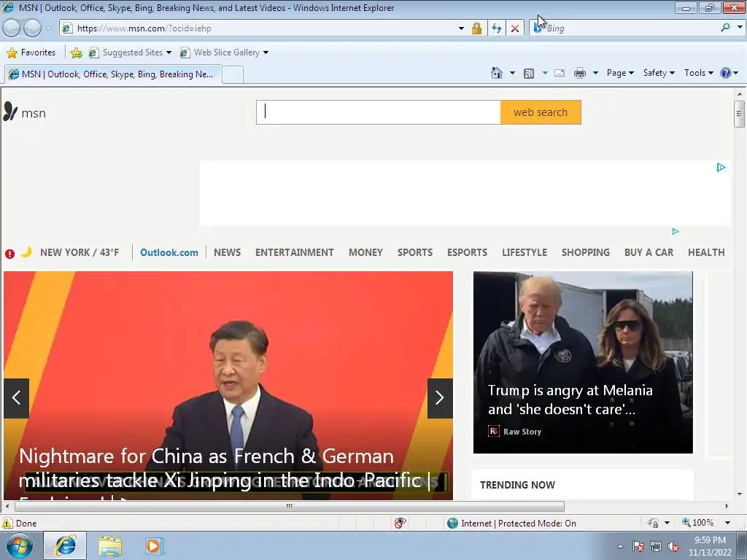Click the vertical scrollbar thumb
The height and width of the screenshot is (560, 747).
tap(740, 114)
